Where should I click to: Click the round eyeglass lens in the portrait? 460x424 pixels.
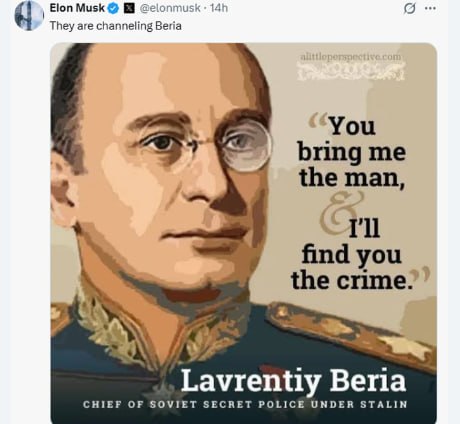click(246, 146)
